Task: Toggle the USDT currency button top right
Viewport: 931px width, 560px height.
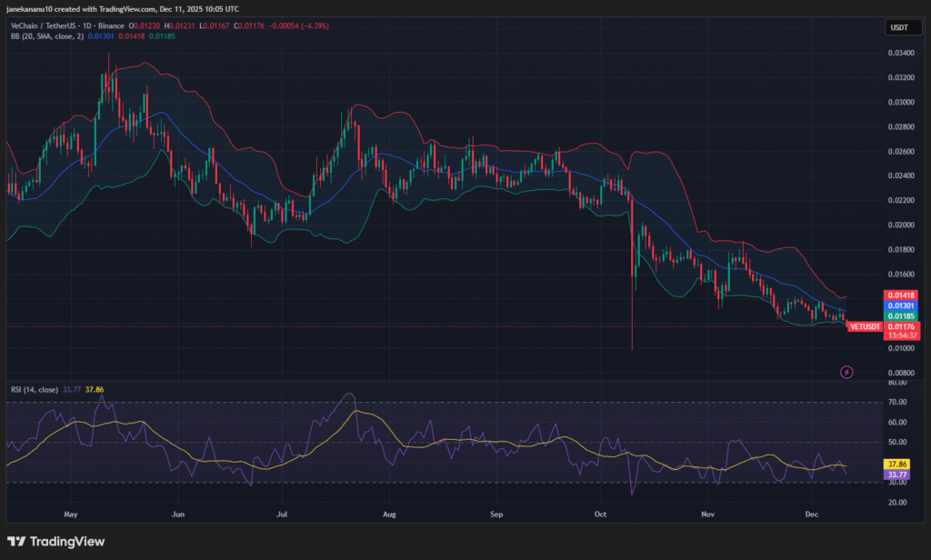Action: click(x=903, y=27)
